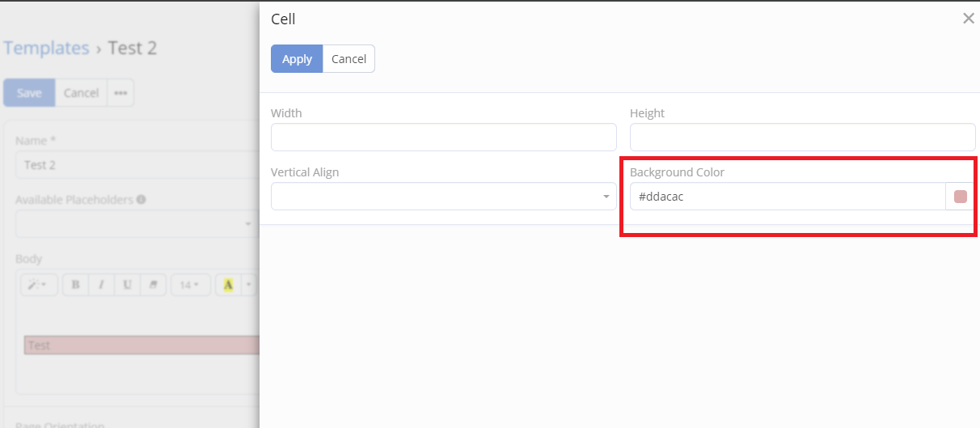Viewport: 980px width, 428px height.
Task: Cancel the Cell dialog
Action: 348,59
